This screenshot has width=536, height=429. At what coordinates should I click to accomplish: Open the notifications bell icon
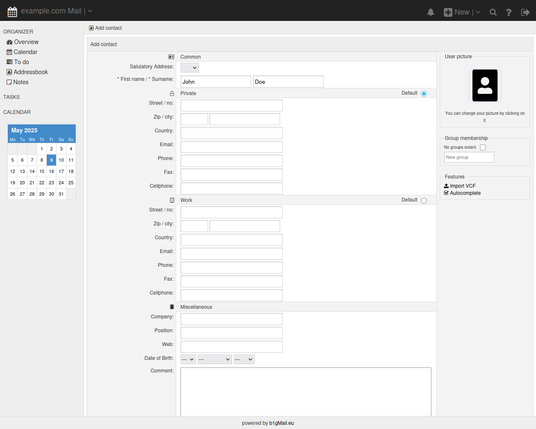pos(430,12)
